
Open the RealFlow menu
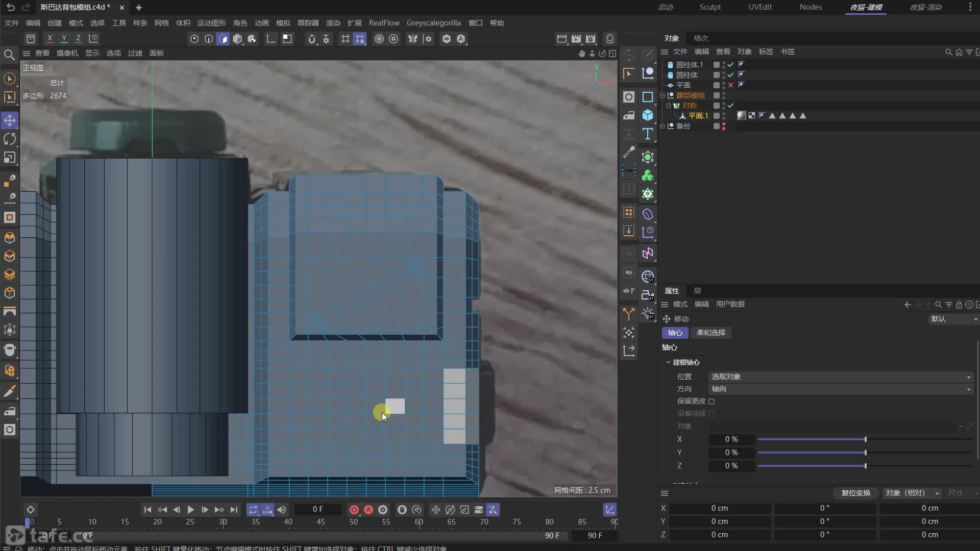pos(384,23)
